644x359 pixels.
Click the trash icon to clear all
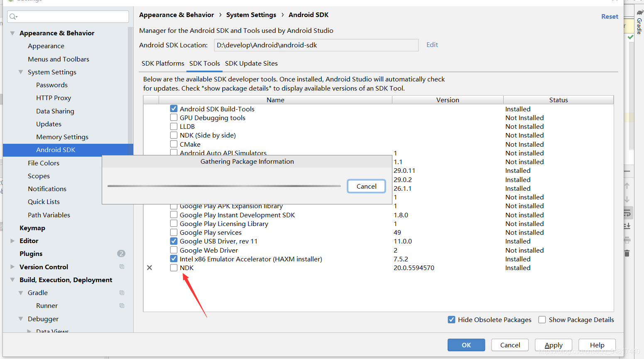click(x=627, y=253)
